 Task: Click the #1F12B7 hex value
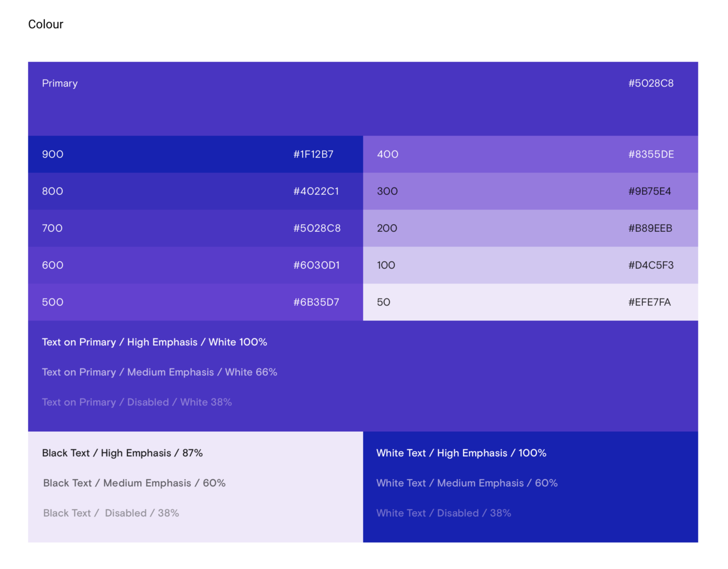pyautogui.click(x=313, y=154)
